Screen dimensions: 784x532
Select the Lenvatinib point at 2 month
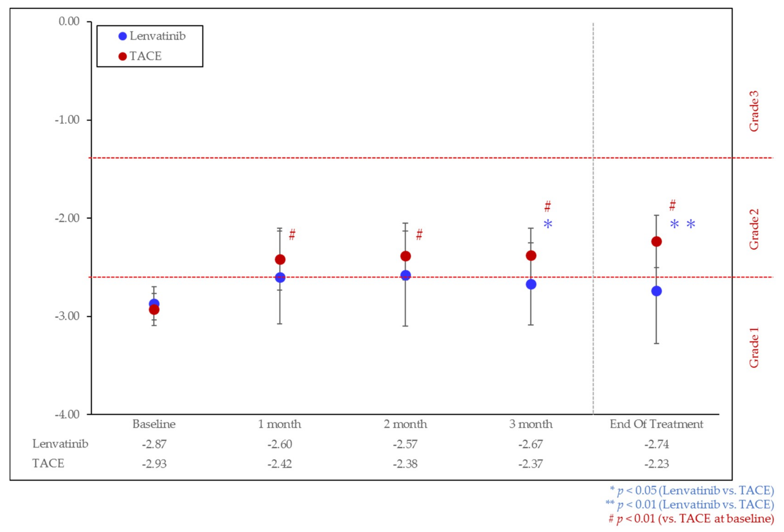[405, 275]
